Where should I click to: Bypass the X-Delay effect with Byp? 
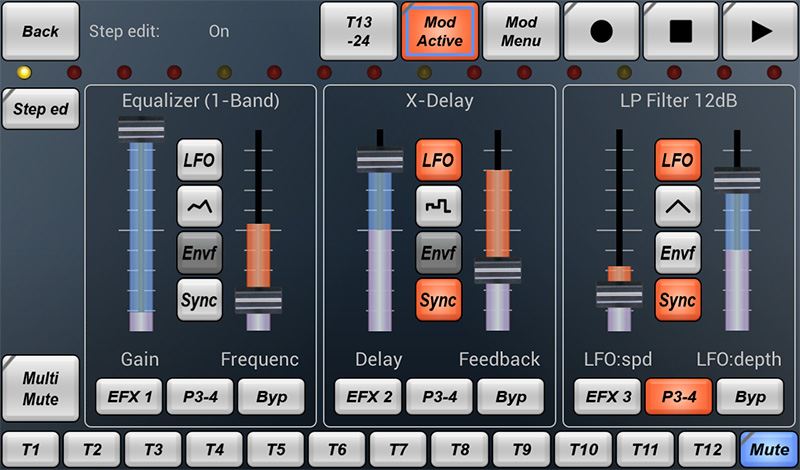(x=511, y=397)
